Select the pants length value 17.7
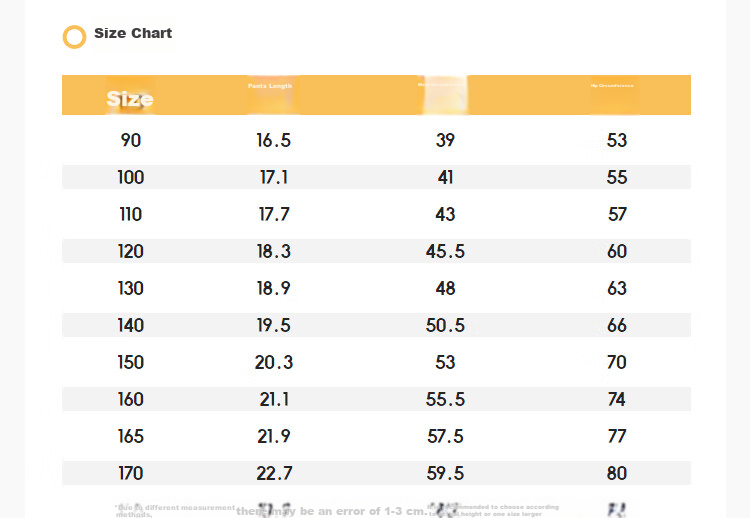 tap(274, 214)
